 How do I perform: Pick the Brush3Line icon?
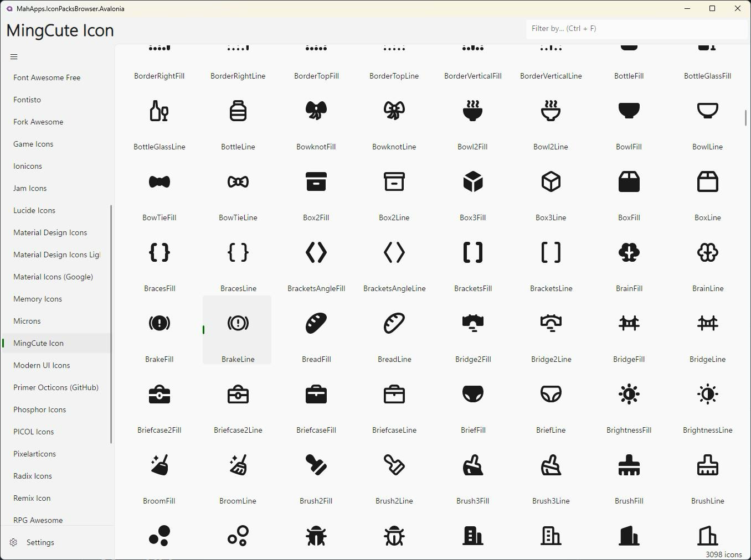click(551, 465)
